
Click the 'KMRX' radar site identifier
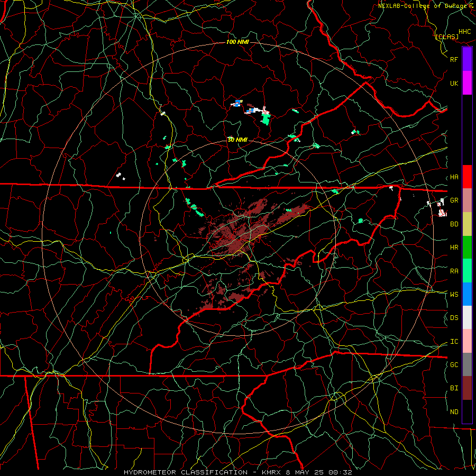[x=271, y=472]
